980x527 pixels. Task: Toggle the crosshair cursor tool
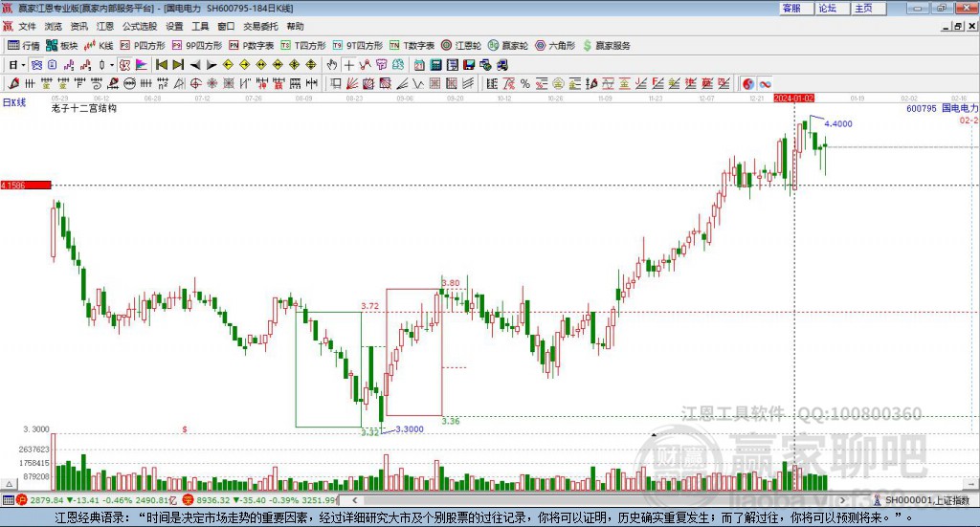pos(348,65)
